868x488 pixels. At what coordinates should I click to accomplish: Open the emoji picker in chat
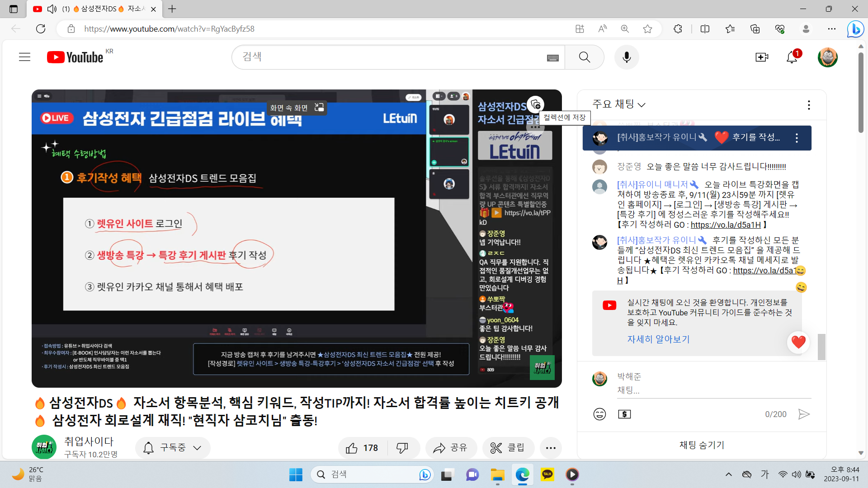pyautogui.click(x=599, y=414)
